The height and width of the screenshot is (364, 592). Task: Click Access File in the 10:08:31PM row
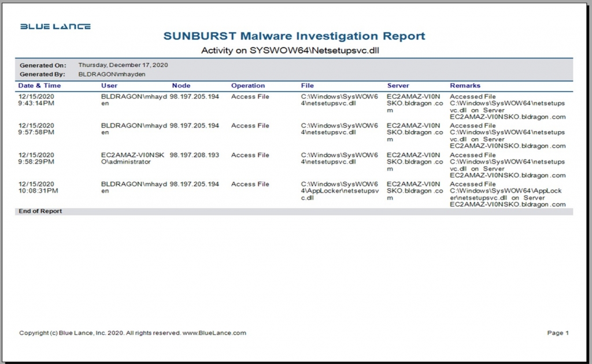click(250, 184)
